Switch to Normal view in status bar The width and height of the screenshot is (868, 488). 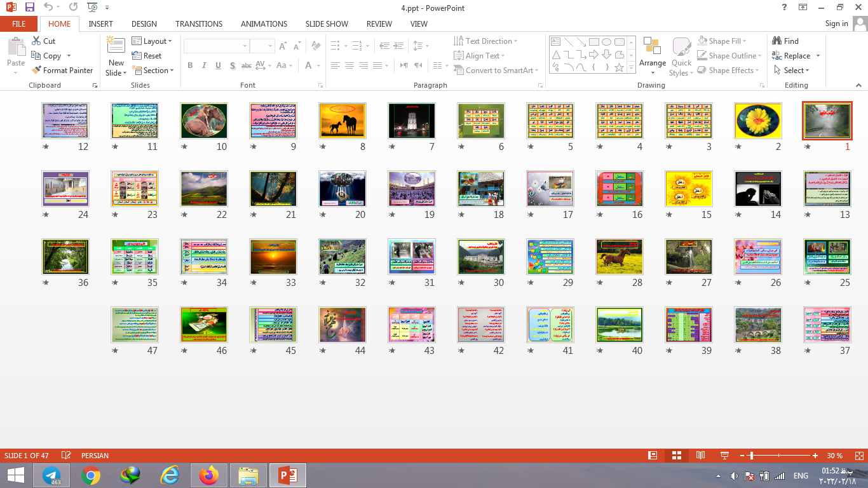tap(652, 456)
